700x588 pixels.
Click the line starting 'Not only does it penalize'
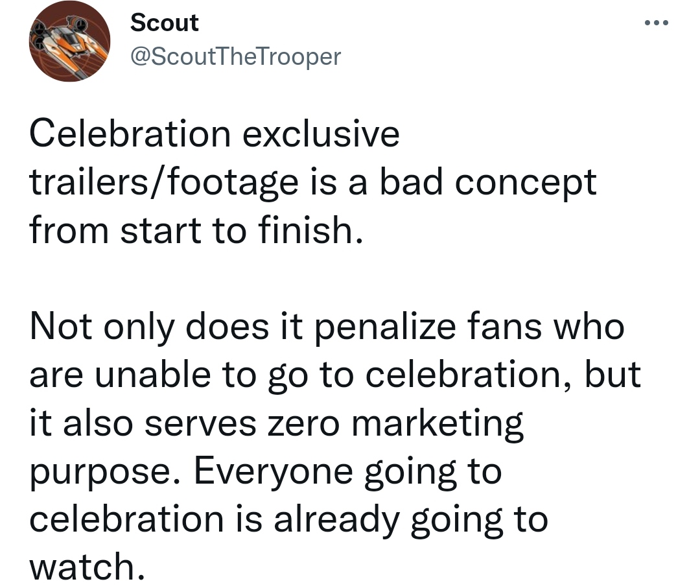pos(327,327)
